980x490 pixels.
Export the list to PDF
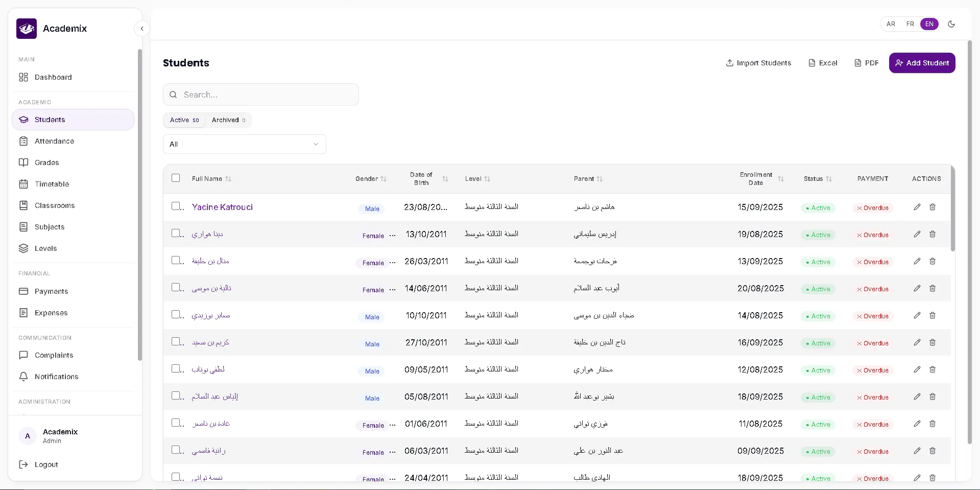(867, 63)
